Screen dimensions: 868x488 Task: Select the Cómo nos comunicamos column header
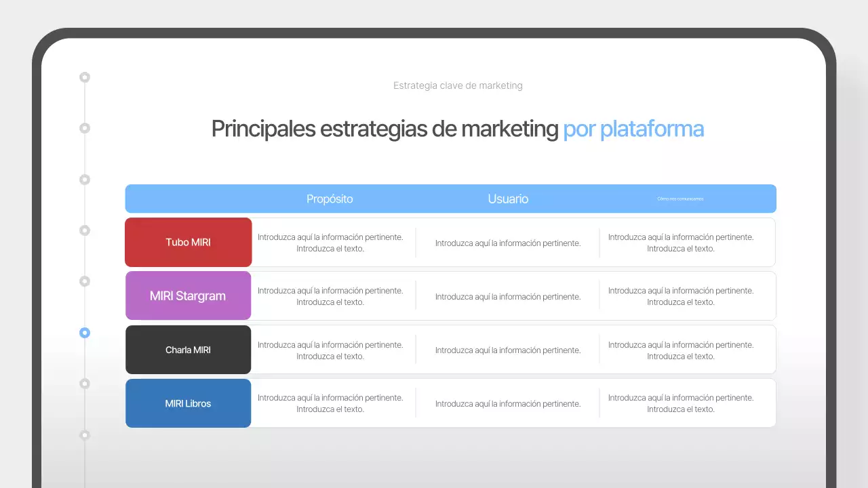coord(680,199)
